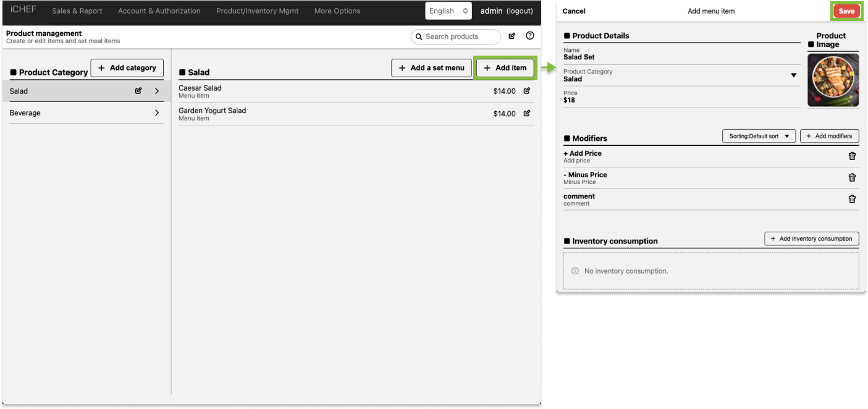Open the English language dropdown
This screenshot has width=868, height=409.
(449, 11)
